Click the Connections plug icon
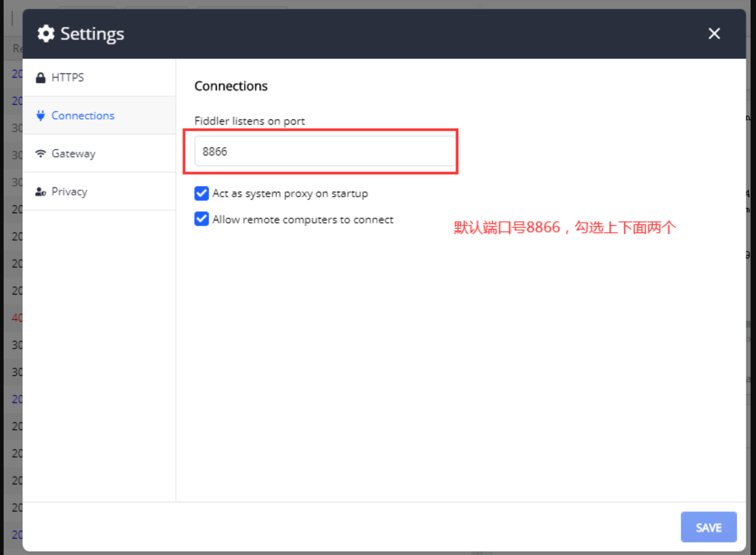 [40, 116]
